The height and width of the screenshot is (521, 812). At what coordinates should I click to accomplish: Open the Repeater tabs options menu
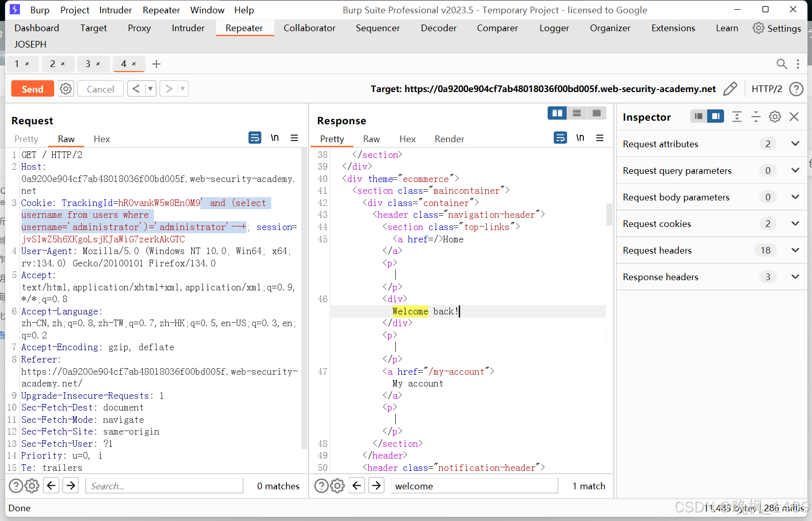click(798, 64)
